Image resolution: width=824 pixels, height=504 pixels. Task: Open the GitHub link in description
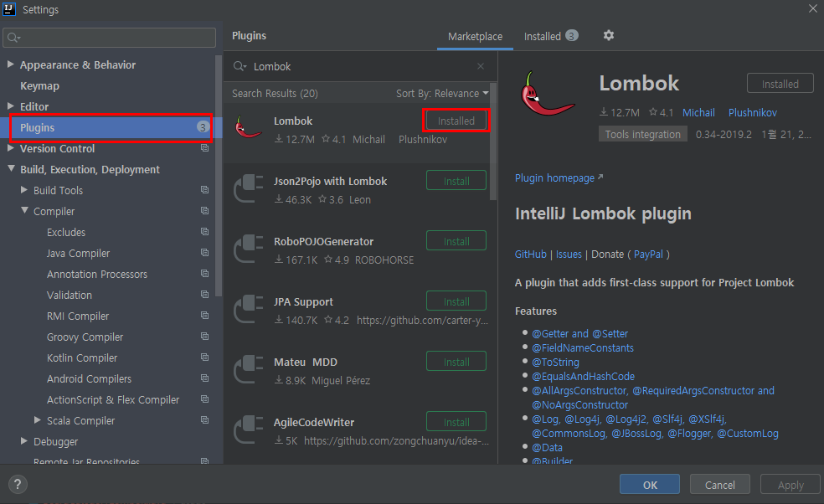[530, 255]
